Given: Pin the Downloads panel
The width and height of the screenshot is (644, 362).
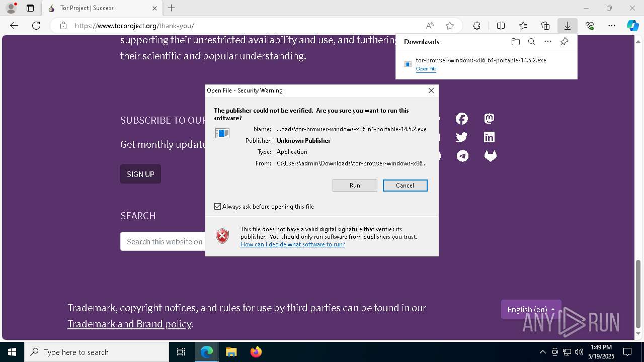Looking at the screenshot, I should click(565, 42).
